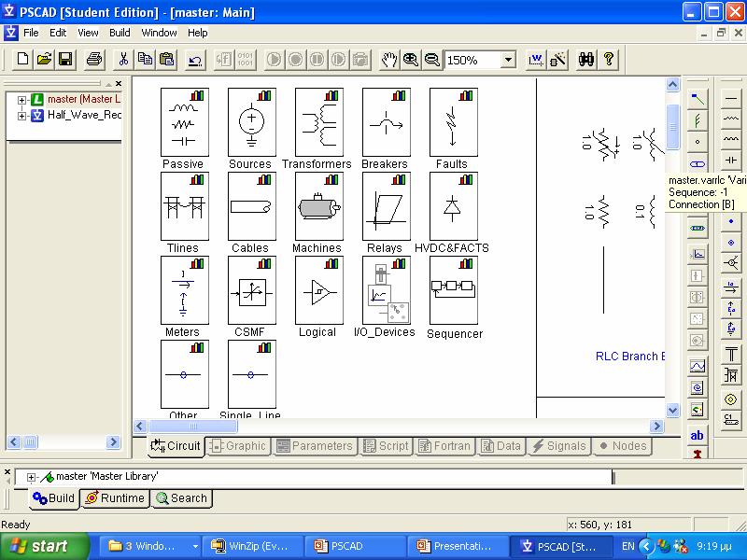
Task: Open the View menu
Action: tap(88, 33)
